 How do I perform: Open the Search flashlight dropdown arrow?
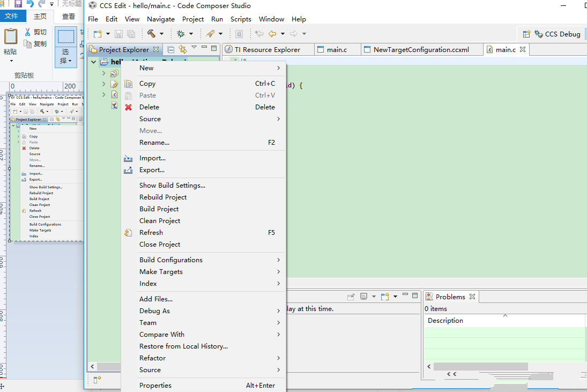(x=220, y=34)
